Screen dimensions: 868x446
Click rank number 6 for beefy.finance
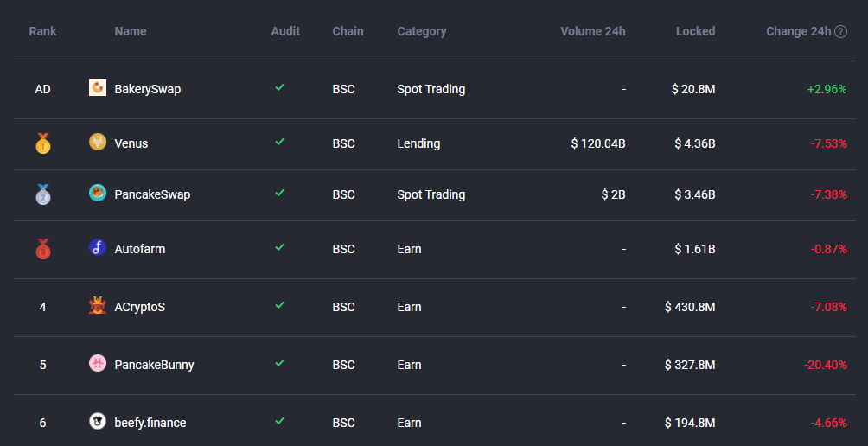(42, 423)
